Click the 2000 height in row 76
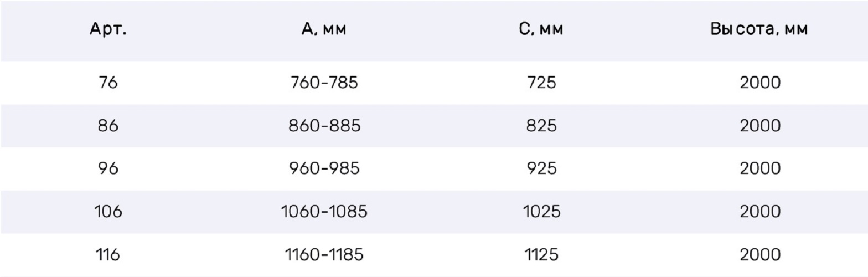The height and width of the screenshot is (277, 868). [x=759, y=83]
